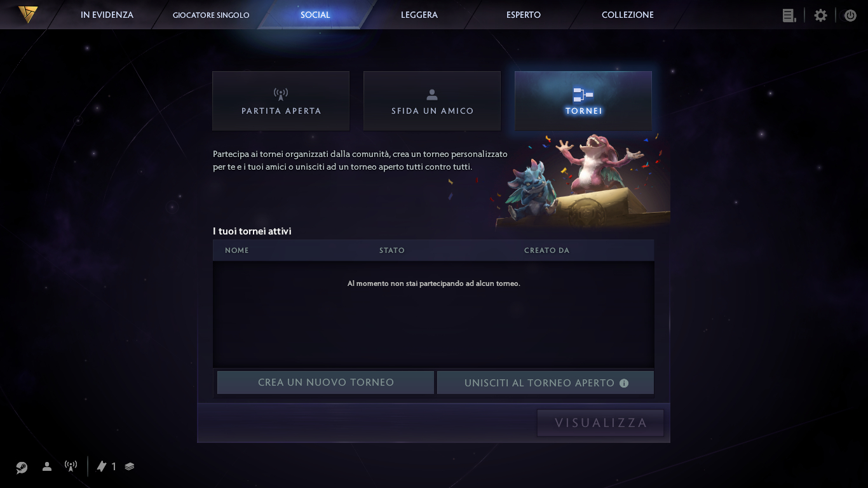Click the Nome column header
Image resolution: width=868 pixels, height=488 pixels.
coord(237,250)
